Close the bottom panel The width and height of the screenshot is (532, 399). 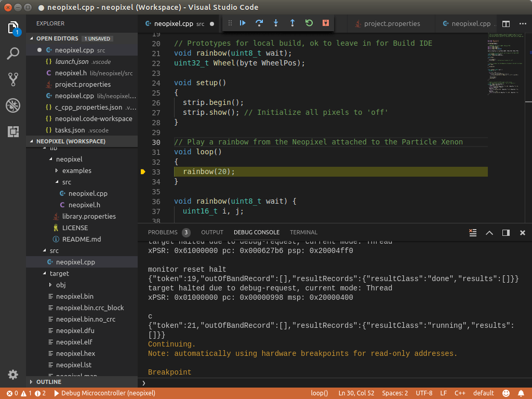click(523, 233)
